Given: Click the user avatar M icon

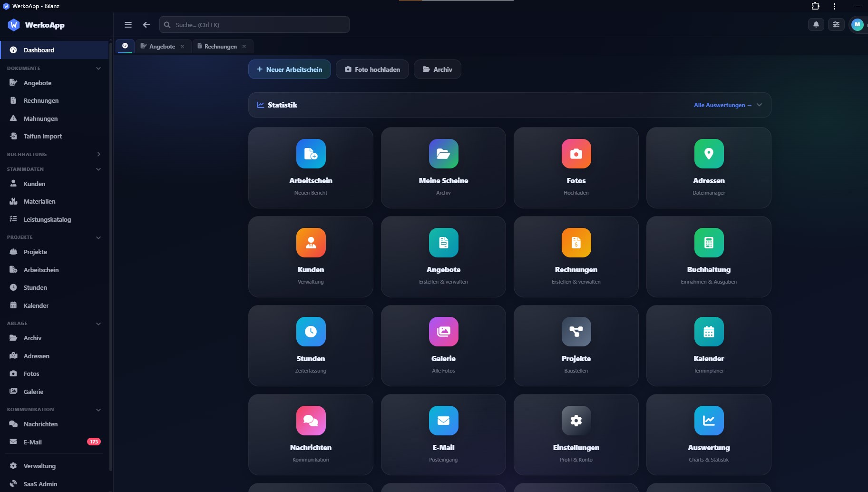Looking at the screenshot, I should coord(857,24).
